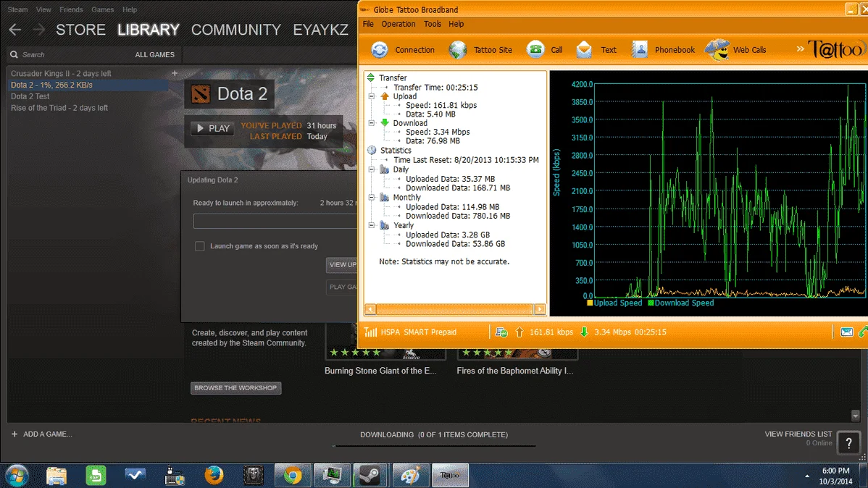Viewport: 868px width, 488px height.
Task: Open Steam help question mark button
Action: (848, 442)
